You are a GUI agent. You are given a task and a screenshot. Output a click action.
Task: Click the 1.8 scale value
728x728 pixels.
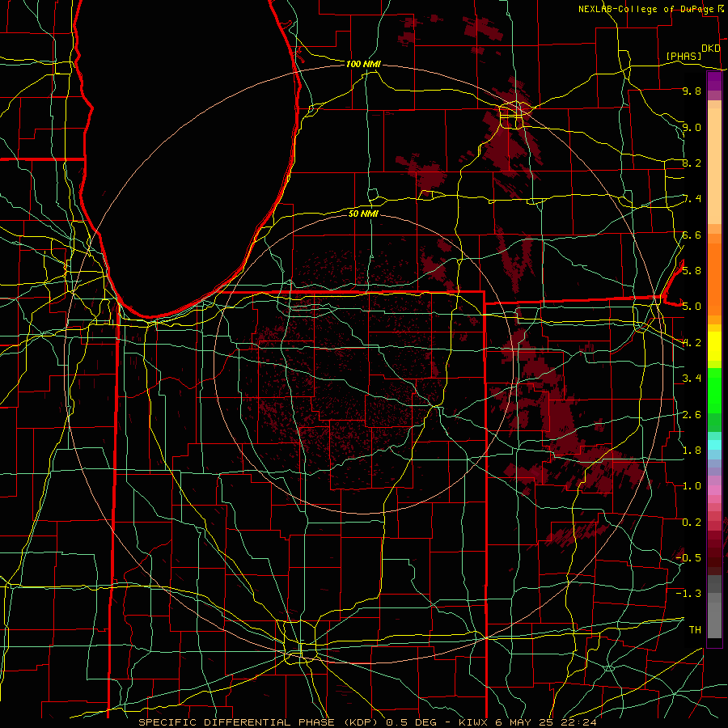pos(692,450)
